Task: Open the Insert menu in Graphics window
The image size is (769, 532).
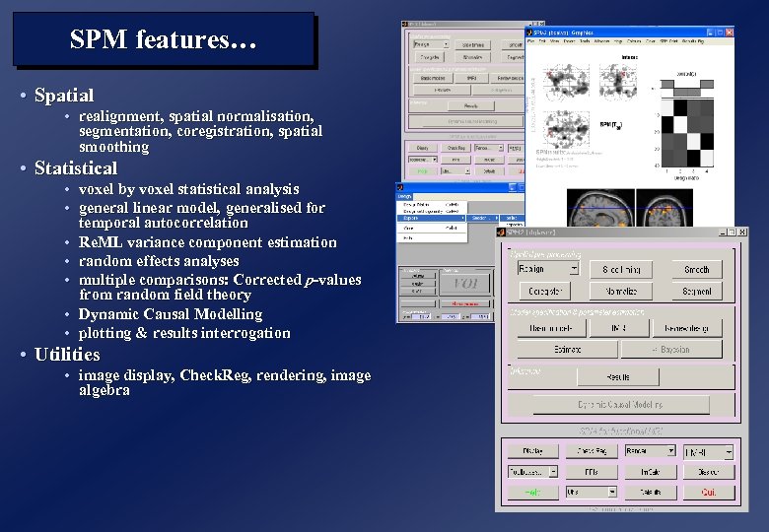Action: point(569,41)
